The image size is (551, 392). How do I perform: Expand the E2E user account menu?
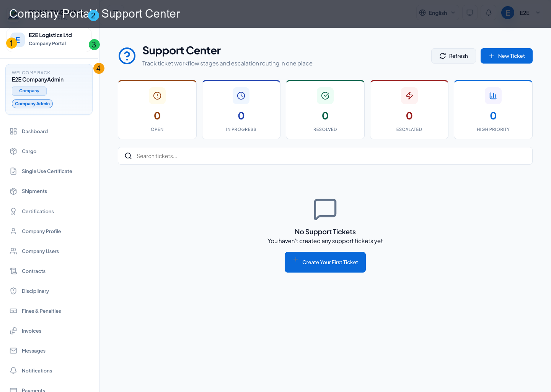[522, 13]
